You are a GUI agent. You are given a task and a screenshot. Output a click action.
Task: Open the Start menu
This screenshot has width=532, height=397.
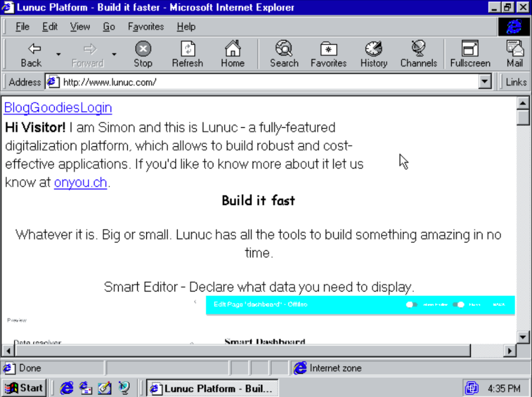[24, 388]
